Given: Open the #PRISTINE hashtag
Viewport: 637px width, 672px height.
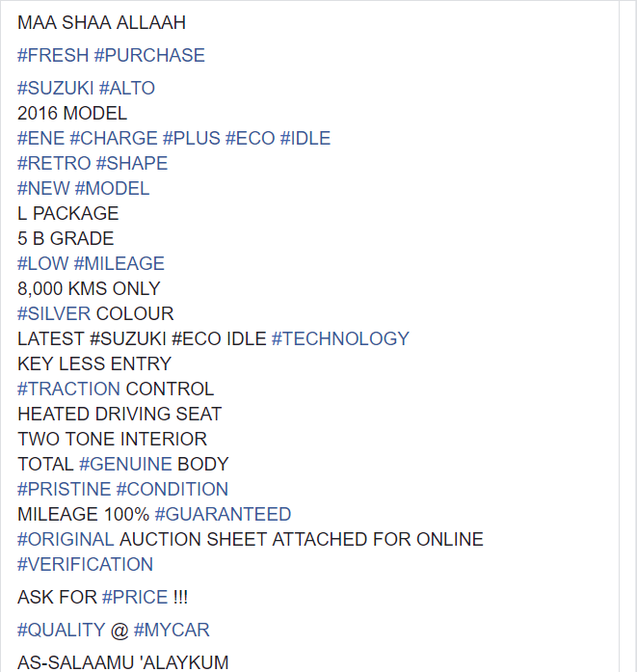Looking at the screenshot, I should 64,490.
